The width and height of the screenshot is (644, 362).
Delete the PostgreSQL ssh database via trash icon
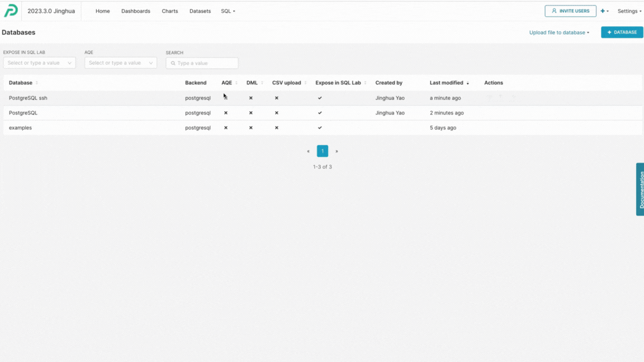point(489,97)
